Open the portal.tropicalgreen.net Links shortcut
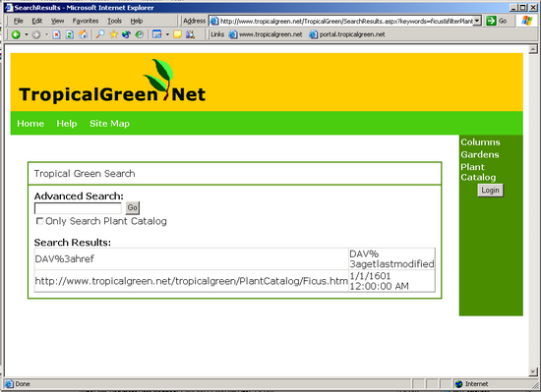 click(347, 34)
